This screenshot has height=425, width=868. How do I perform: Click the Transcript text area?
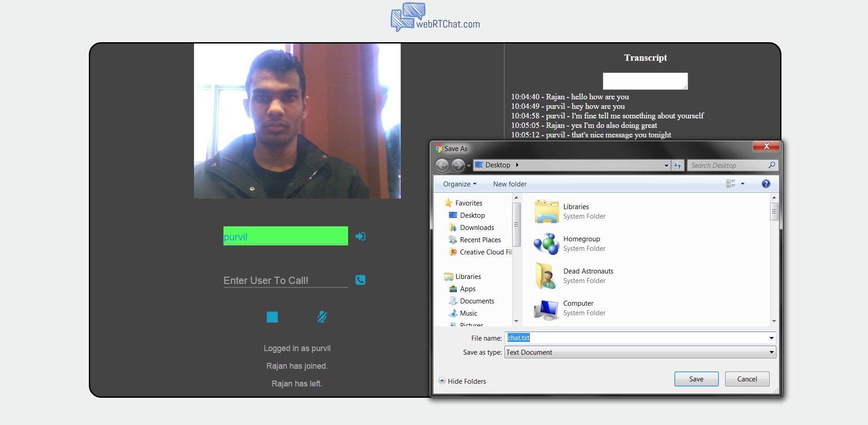(645, 81)
